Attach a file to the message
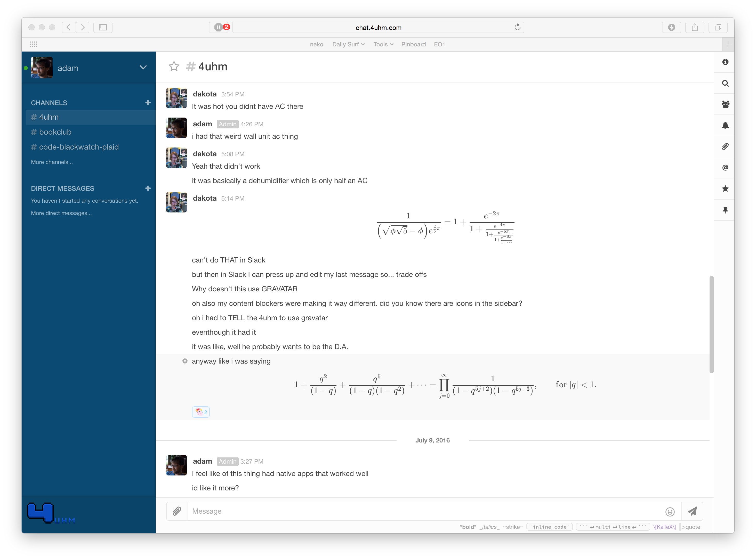This screenshot has height=559, width=756. pos(177,511)
